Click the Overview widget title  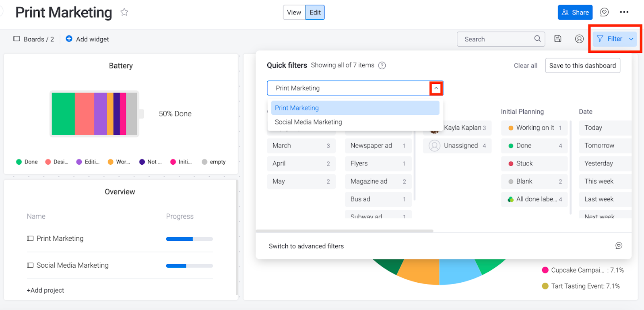tap(120, 192)
